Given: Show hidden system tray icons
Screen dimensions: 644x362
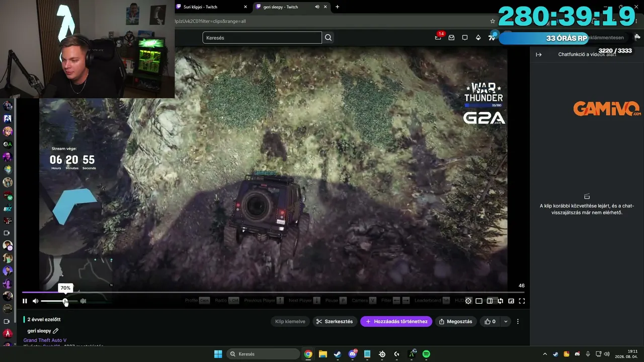Looking at the screenshot, I should tap(545, 354).
